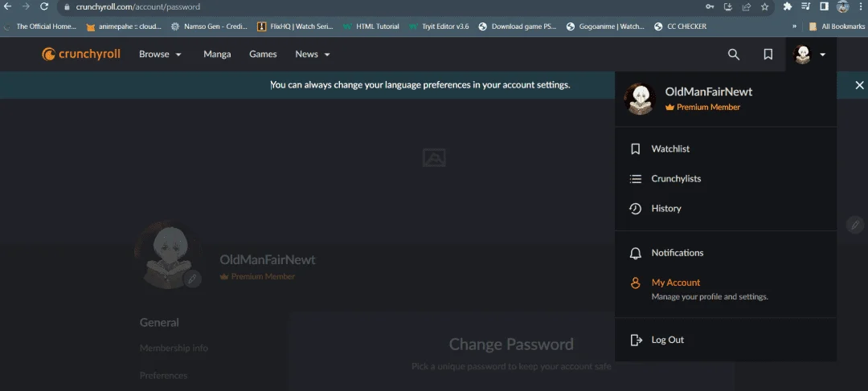Expand the Browse dropdown menu
Viewport: 868px width, 391px height.
coord(160,55)
